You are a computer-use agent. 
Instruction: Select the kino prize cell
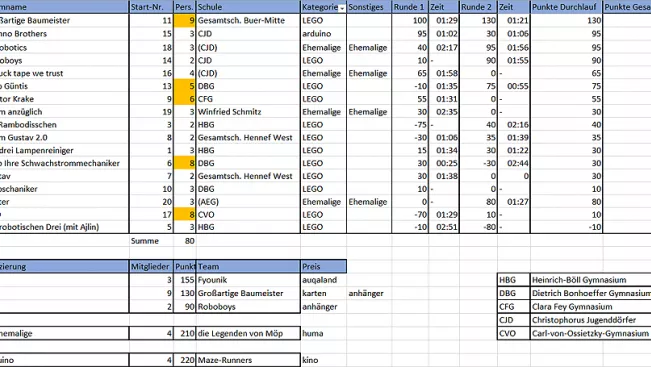323,360
